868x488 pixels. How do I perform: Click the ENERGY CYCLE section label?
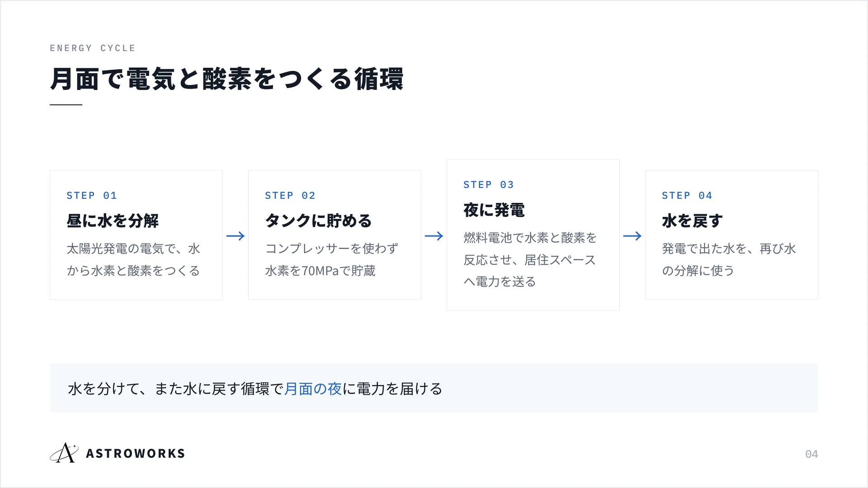(93, 48)
